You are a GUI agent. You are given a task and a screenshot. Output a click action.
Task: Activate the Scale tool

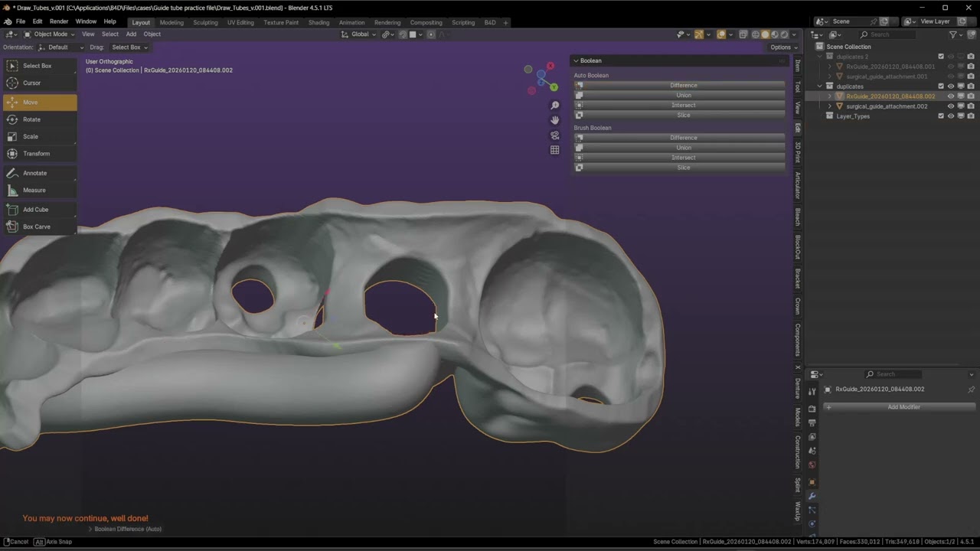[40, 136]
